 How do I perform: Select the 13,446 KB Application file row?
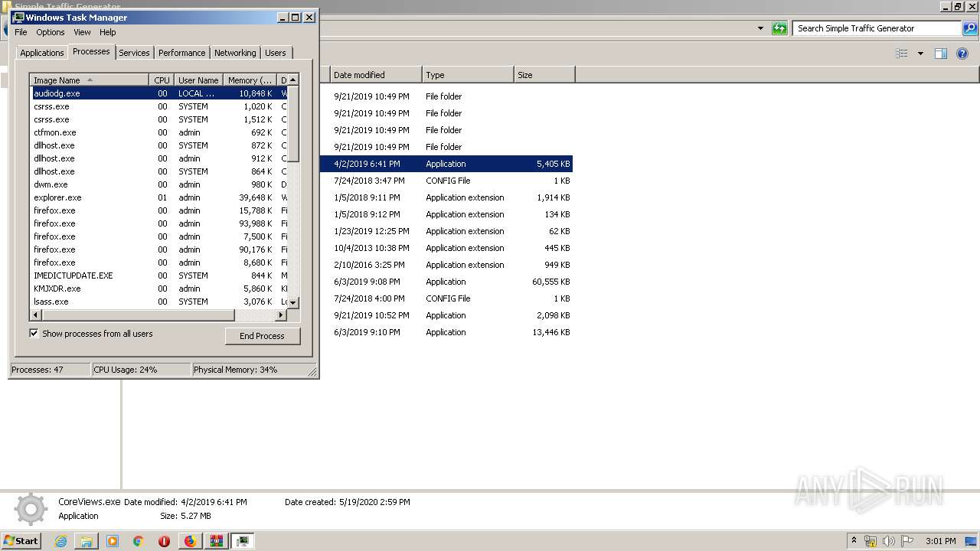point(446,332)
